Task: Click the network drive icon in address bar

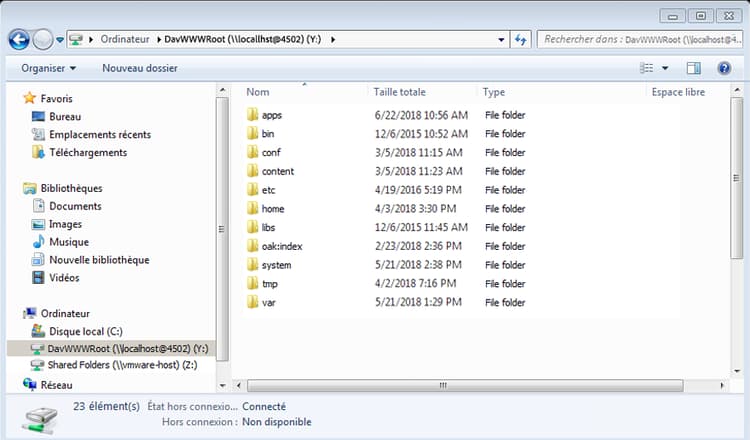Action: pyautogui.click(x=76, y=40)
